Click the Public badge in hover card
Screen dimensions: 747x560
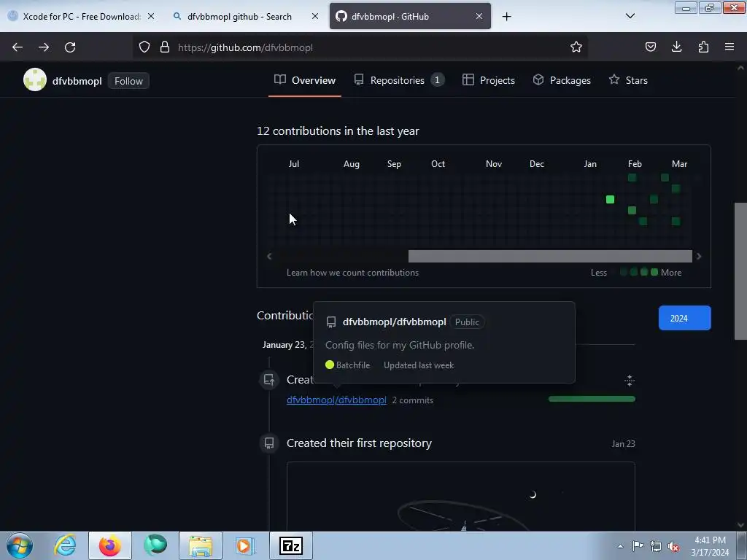pyautogui.click(x=467, y=322)
